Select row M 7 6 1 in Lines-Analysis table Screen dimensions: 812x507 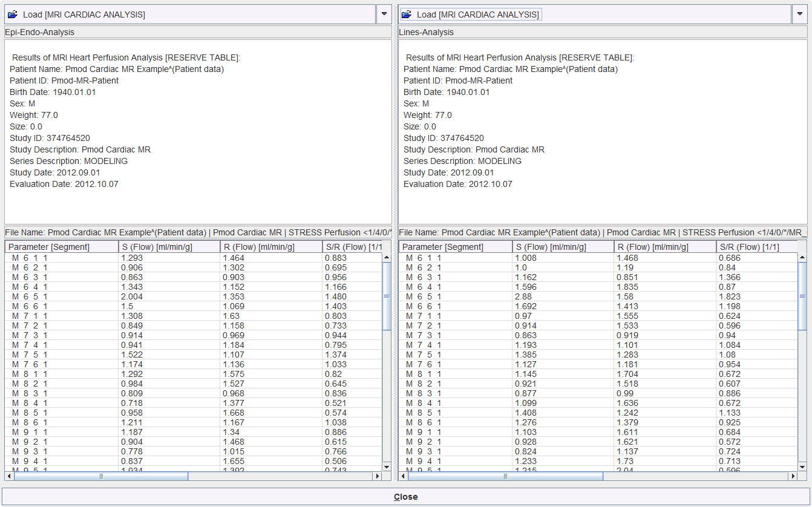pos(598,364)
